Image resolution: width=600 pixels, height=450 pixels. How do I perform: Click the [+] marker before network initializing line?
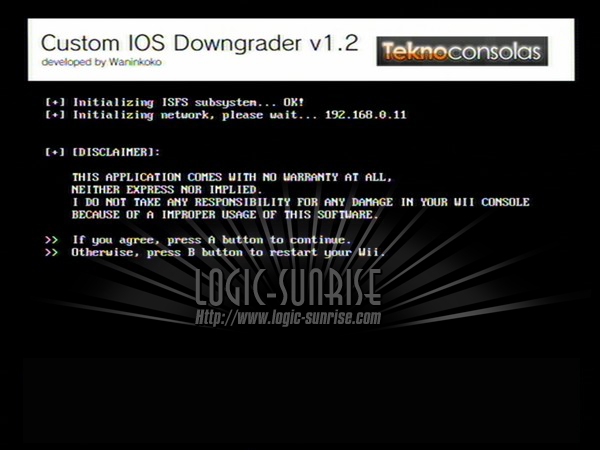click(x=55, y=115)
